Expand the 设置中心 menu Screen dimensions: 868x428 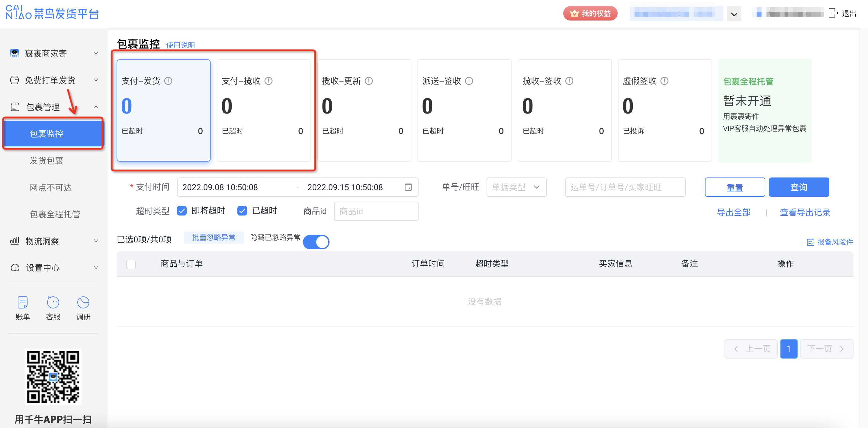coord(96,268)
